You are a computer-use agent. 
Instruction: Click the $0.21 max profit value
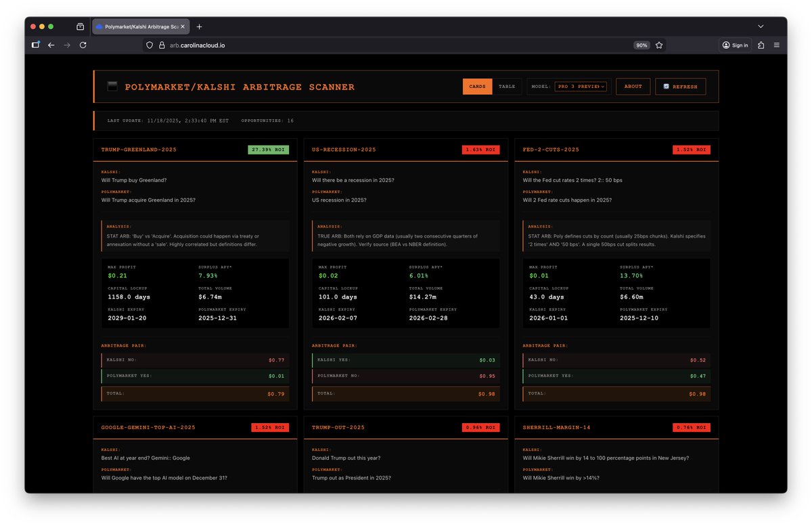pos(117,276)
